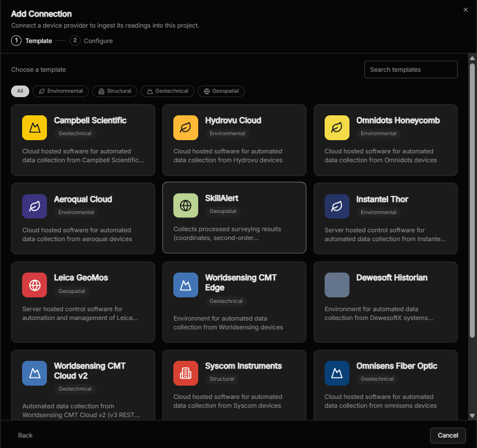Image resolution: width=477 pixels, height=448 pixels.
Task: Click the leaf icon in Environmental filter
Action: pyautogui.click(x=41, y=91)
